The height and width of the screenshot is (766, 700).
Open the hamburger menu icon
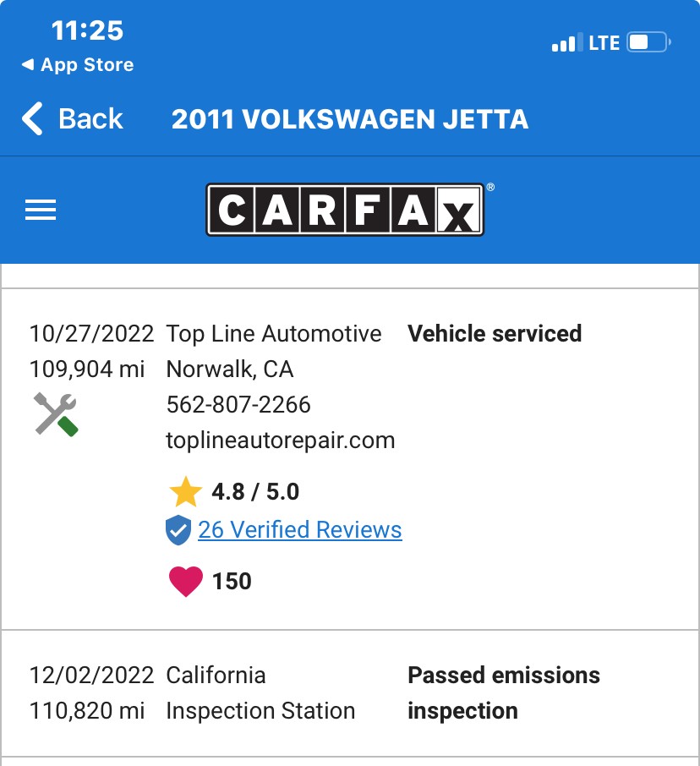(41, 210)
